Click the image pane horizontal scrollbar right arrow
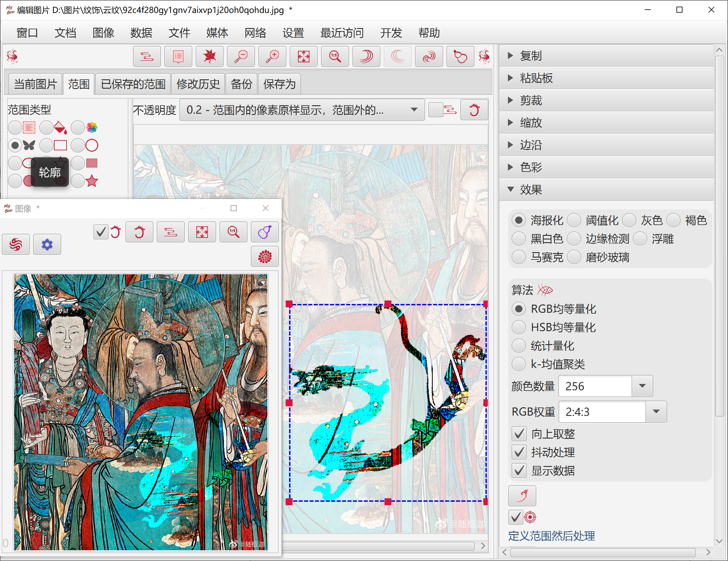This screenshot has height=561, width=728. click(x=483, y=546)
